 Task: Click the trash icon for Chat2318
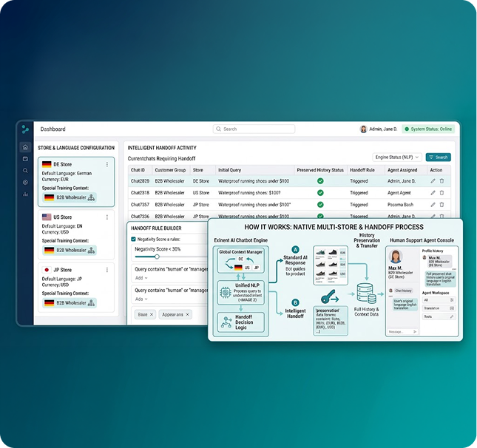[x=442, y=193]
